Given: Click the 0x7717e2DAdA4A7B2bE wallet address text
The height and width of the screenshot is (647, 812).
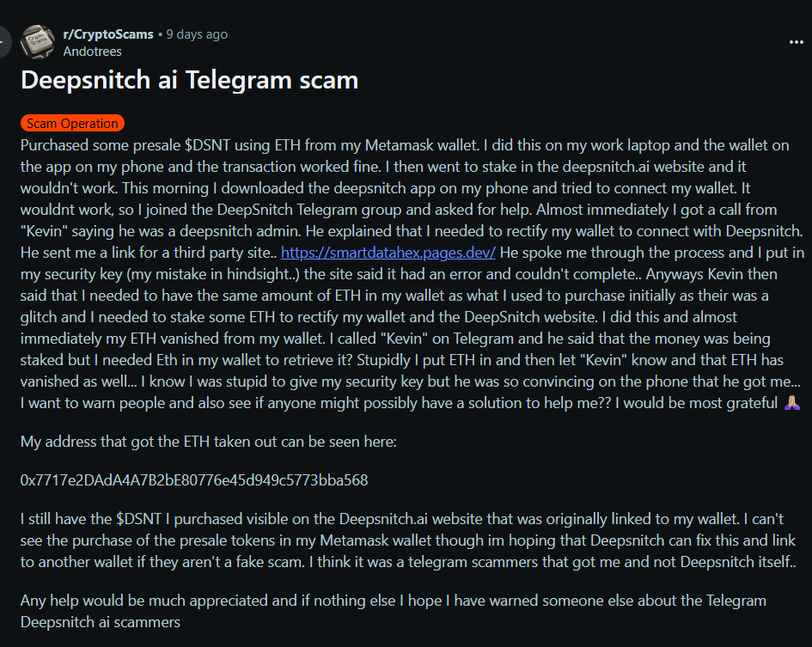Looking at the screenshot, I should click(194, 480).
